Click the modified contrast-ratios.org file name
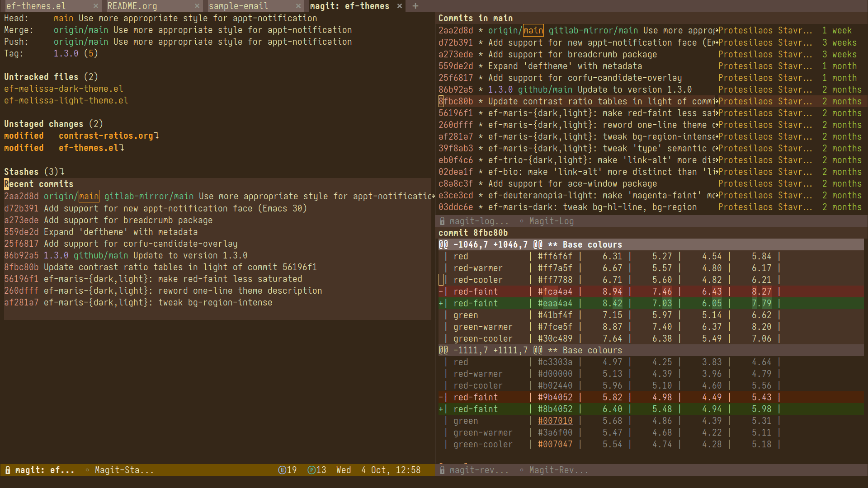 tap(106, 136)
